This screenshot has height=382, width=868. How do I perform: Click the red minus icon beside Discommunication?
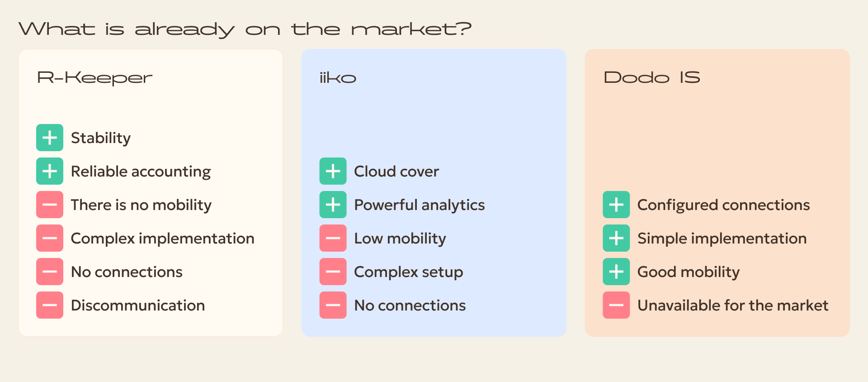50,305
